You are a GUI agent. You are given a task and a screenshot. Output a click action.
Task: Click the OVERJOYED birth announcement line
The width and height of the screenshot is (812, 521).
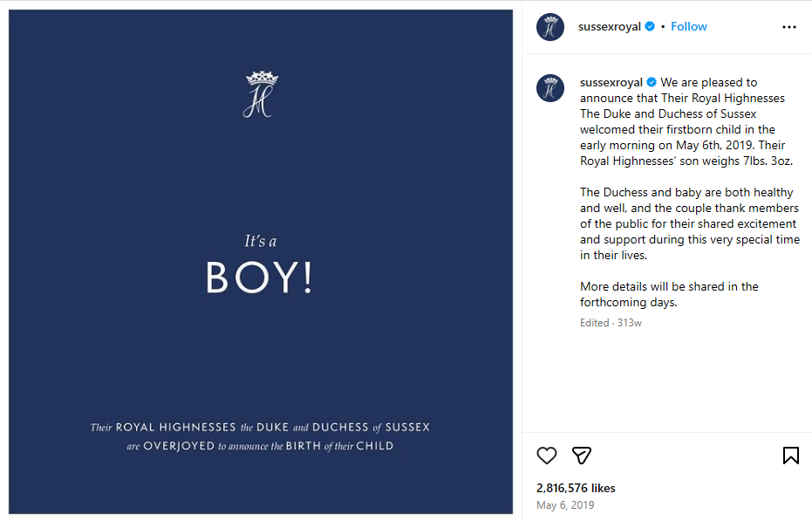click(x=260, y=446)
